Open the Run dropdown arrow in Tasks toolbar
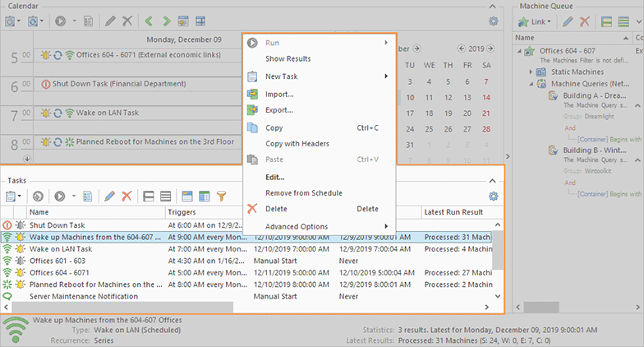The height and width of the screenshot is (347, 644). pos(74,197)
